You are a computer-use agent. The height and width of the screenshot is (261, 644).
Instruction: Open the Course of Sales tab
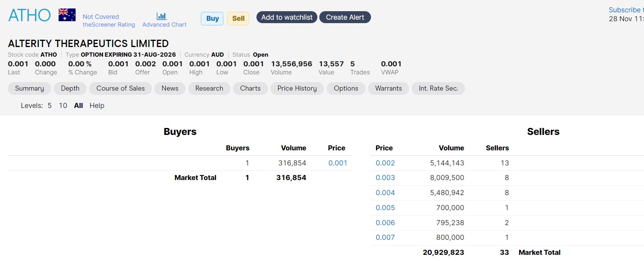pos(120,88)
